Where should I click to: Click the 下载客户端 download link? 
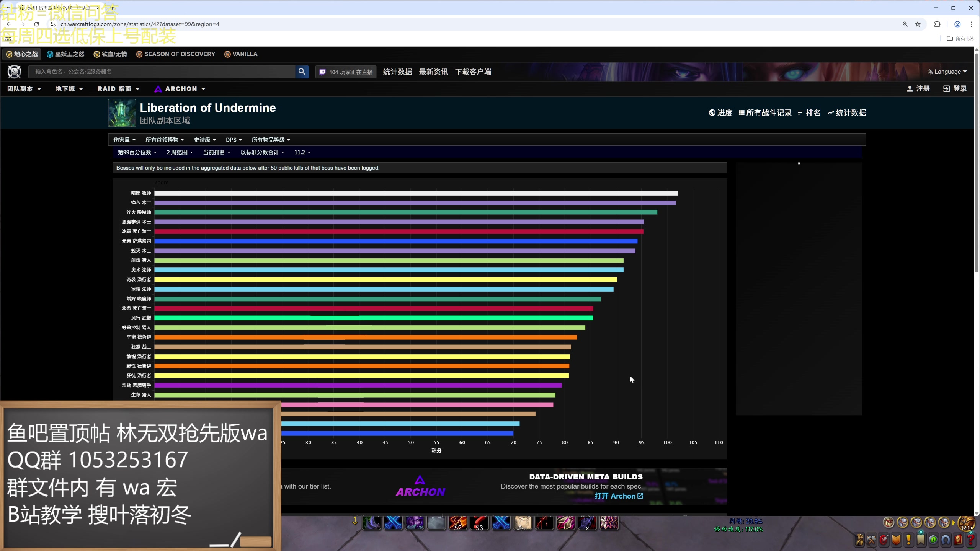(473, 72)
